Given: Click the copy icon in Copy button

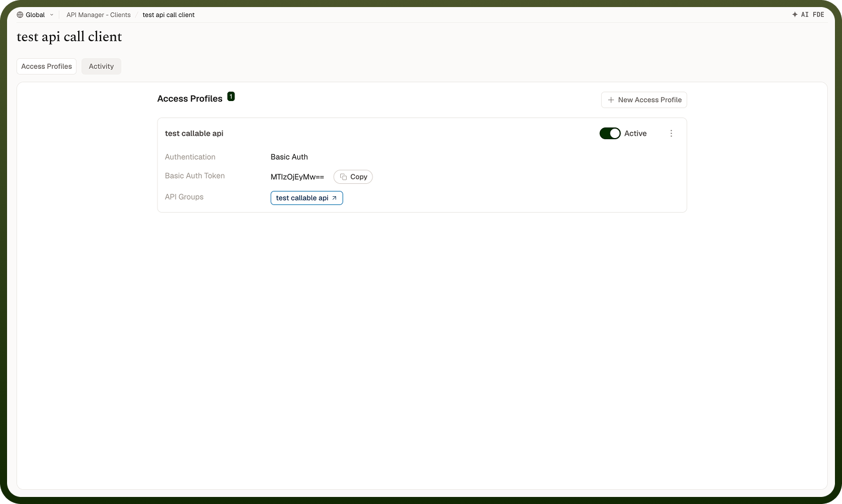Looking at the screenshot, I should [344, 177].
